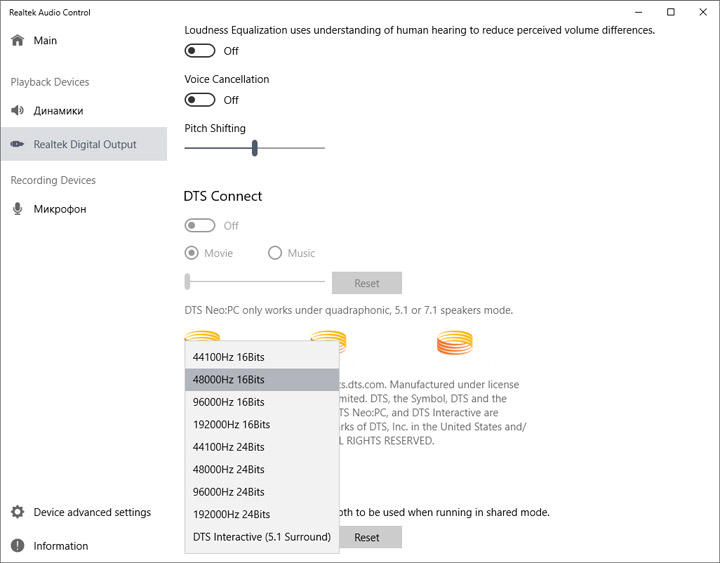This screenshot has height=563, width=720.
Task: Toggle the DTS Connect switch
Action: tap(200, 226)
